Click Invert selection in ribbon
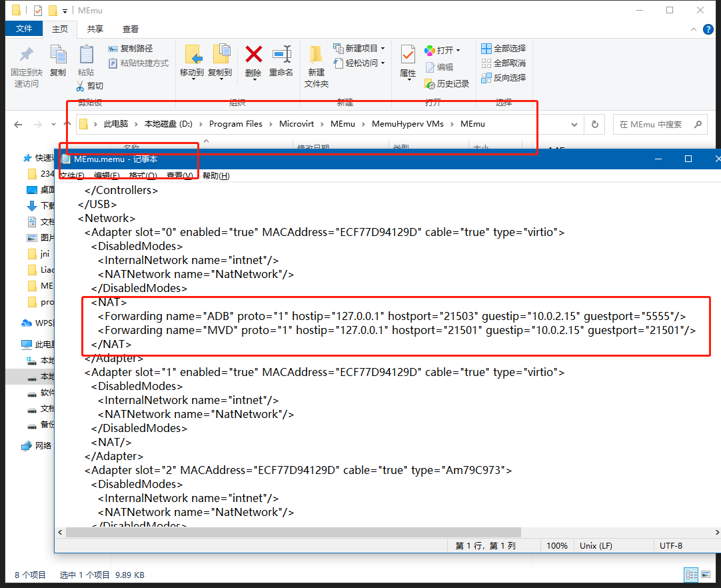 tap(504, 78)
